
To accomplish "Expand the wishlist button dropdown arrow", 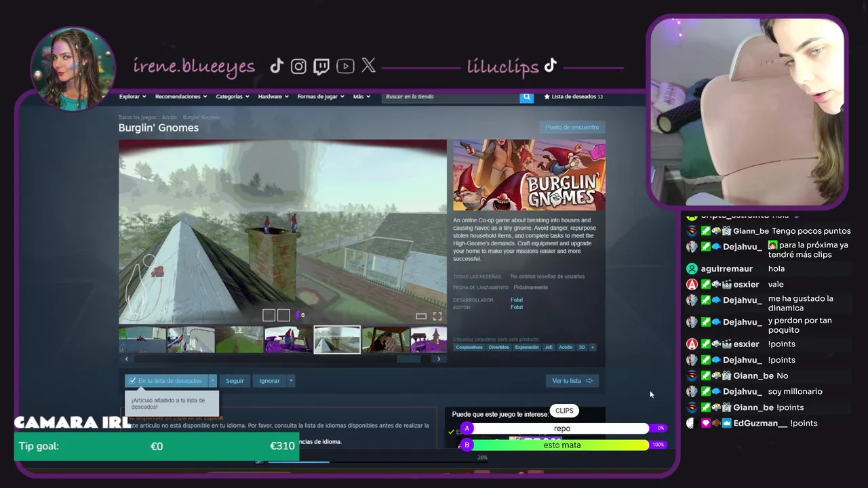I will [212, 381].
